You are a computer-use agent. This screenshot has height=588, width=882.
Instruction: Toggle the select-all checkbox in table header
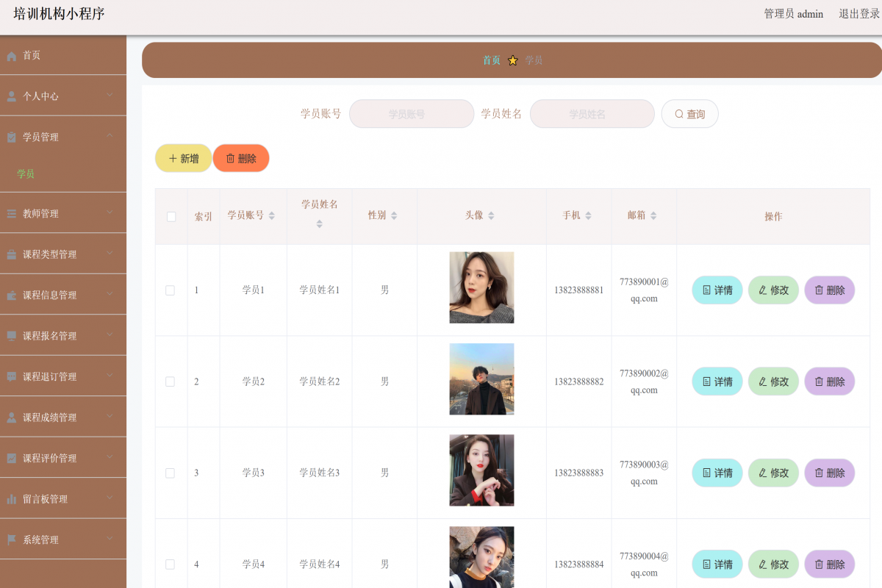[x=171, y=217]
